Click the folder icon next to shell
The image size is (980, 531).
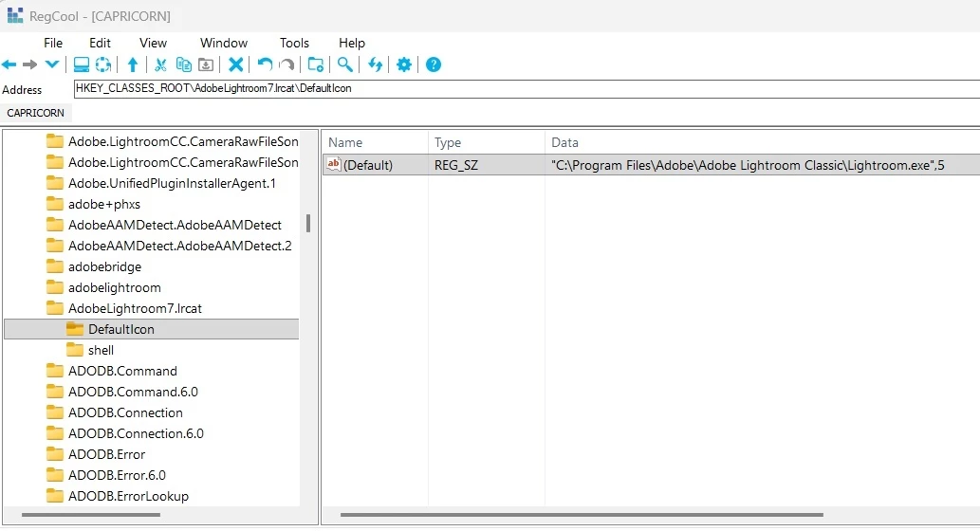point(75,350)
